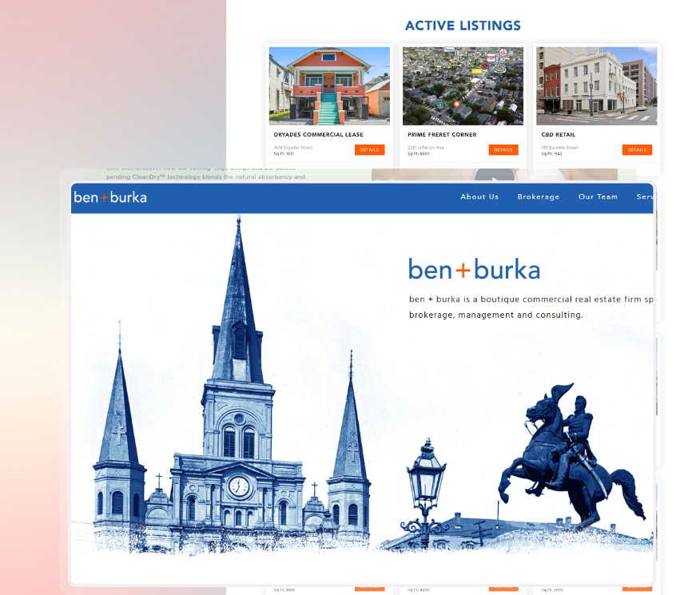Open the Brokerage navigation item
This screenshot has width=700, height=595.
(539, 196)
